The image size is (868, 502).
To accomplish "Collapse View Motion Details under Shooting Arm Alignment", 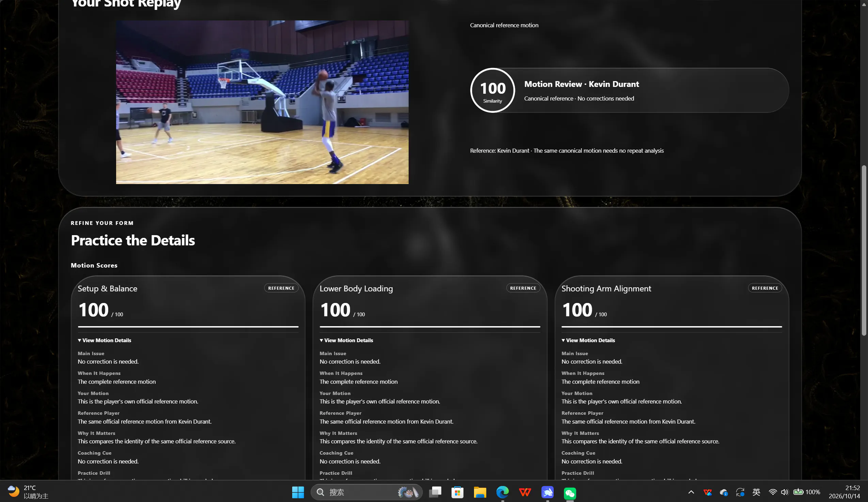I will [588, 340].
